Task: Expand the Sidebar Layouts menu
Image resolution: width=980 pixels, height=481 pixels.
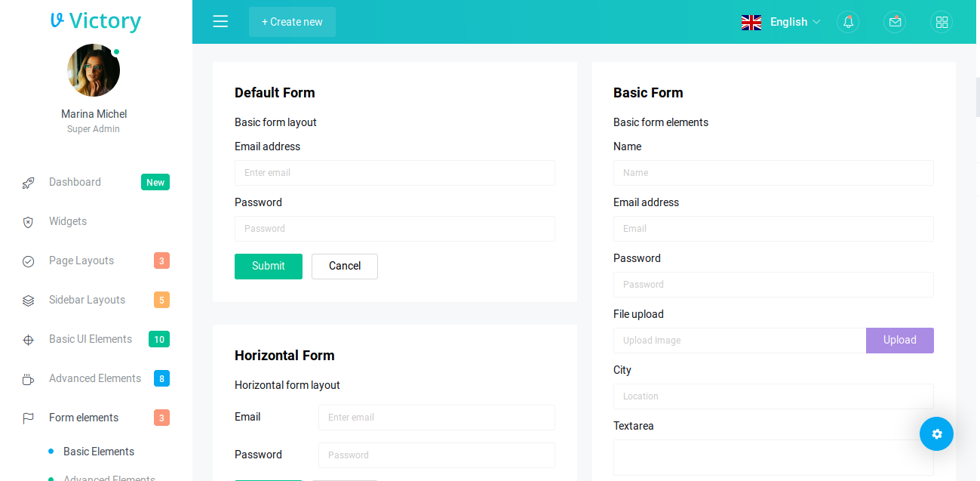Action: [x=87, y=300]
